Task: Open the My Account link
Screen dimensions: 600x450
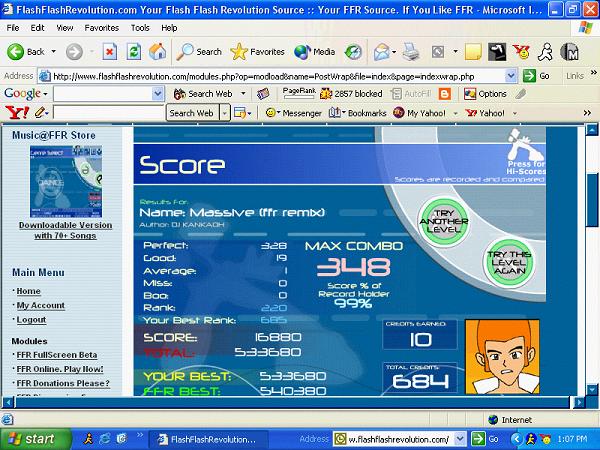Action: [x=41, y=305]
